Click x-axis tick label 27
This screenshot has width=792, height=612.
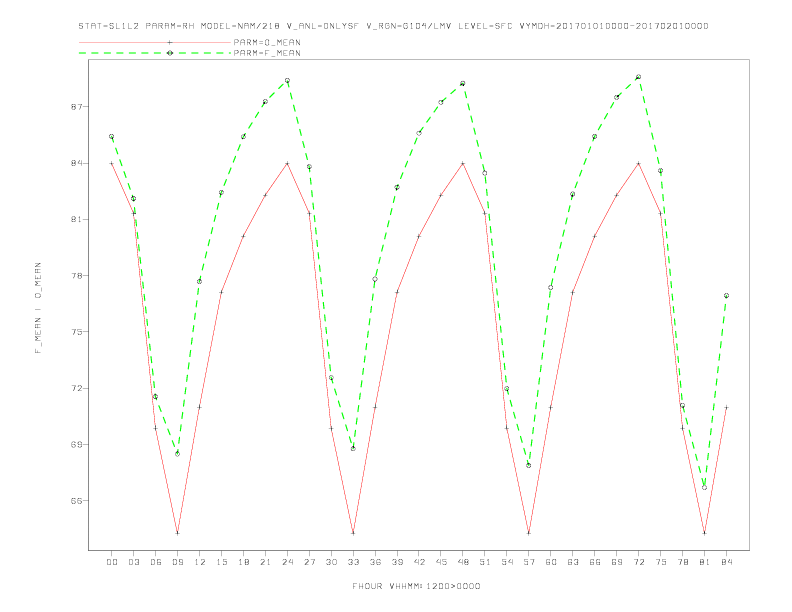point(309,562)
